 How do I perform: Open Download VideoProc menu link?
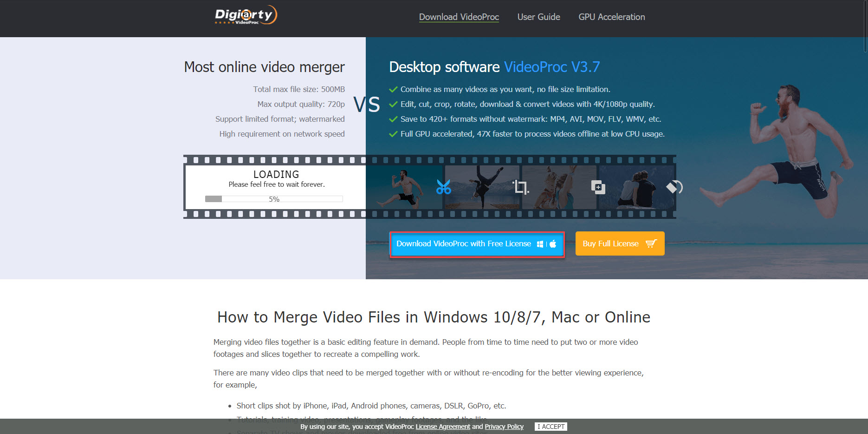(459, 17)
